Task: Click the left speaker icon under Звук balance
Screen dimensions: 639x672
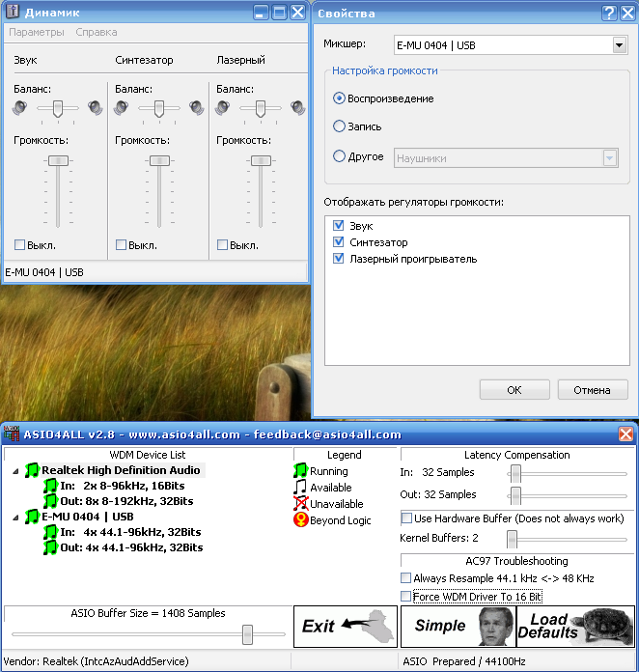Action: [19, 107]
